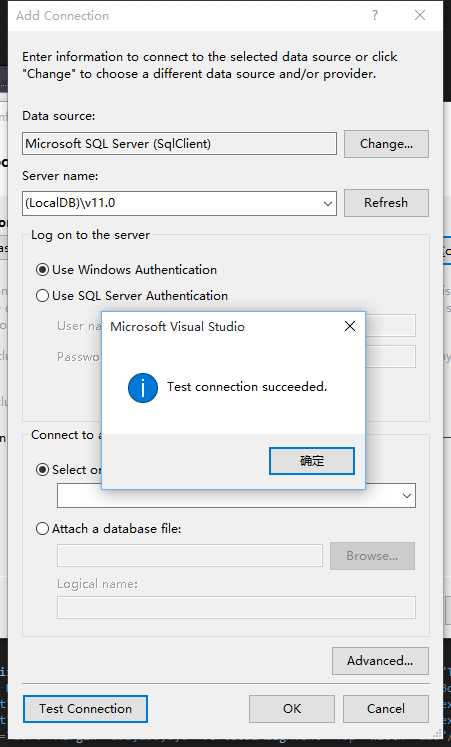Click the Data source text box
Screen dimensions: 451x747
coord(179,144)
